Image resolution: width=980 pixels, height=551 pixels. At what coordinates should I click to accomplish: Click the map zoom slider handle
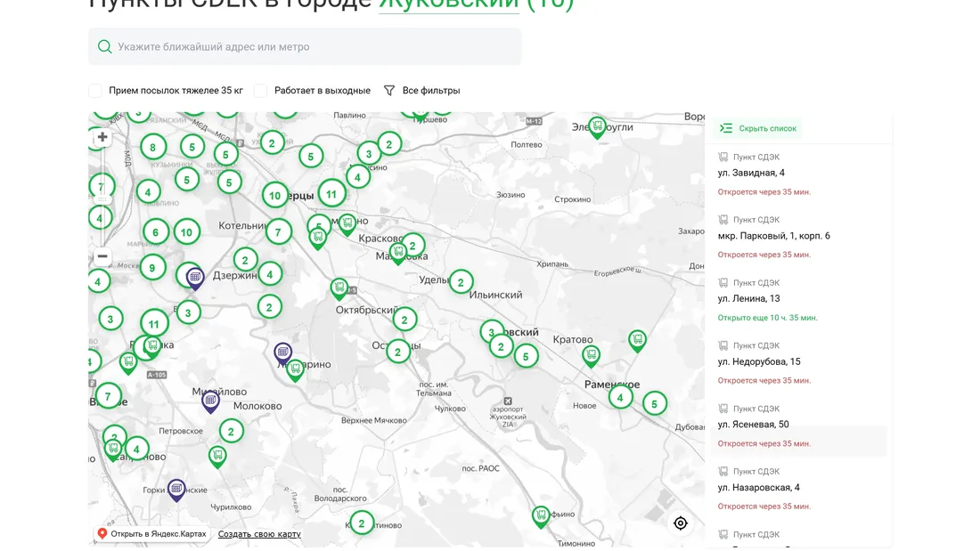[x=102, y=198]
